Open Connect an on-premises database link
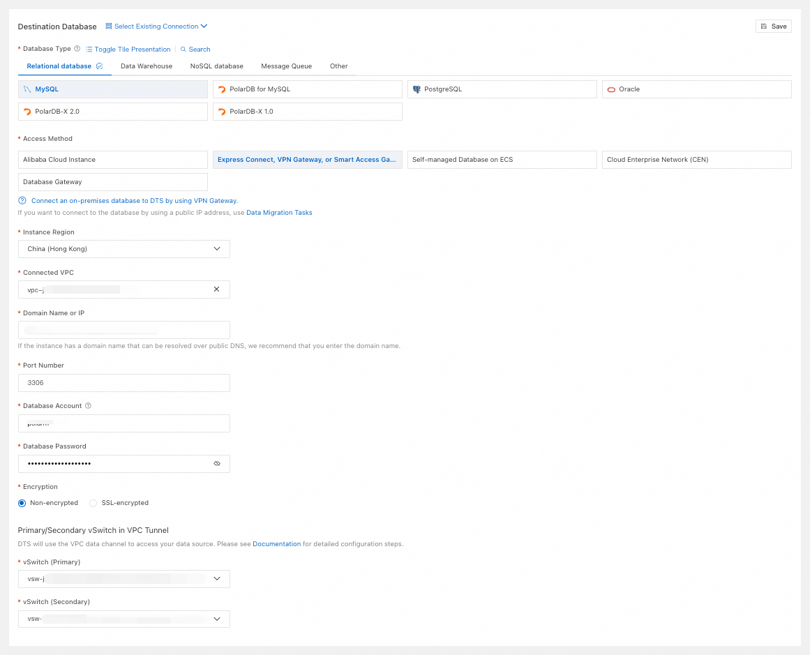This screenshot has width=812, height=655. pyautogui.click(x=135, y=201)
